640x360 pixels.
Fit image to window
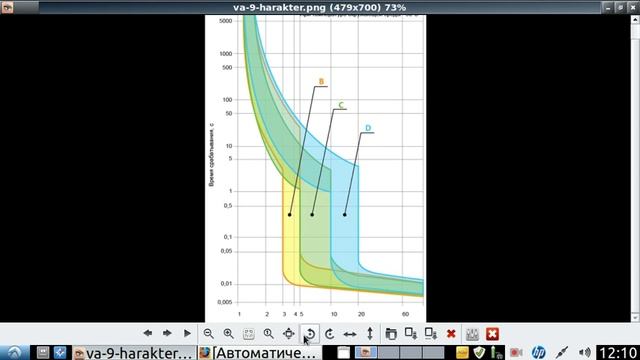click(x=249, y=333)
